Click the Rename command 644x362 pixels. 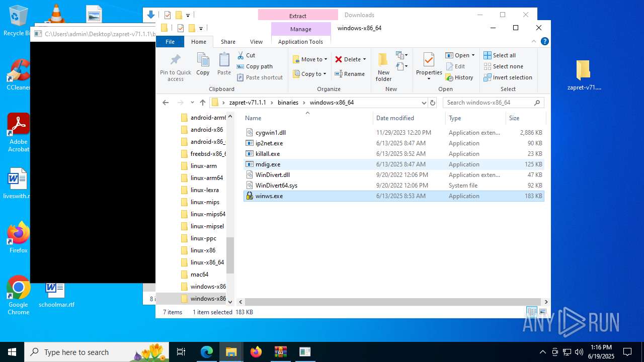click(350, 74)
